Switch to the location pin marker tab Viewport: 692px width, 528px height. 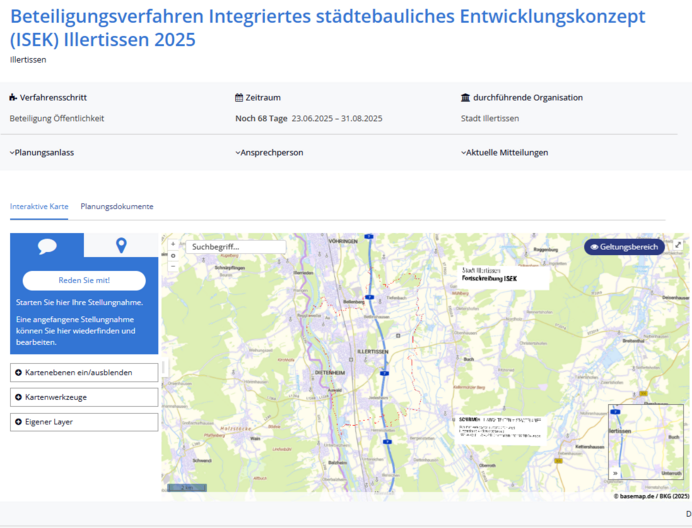click(121, 246)
